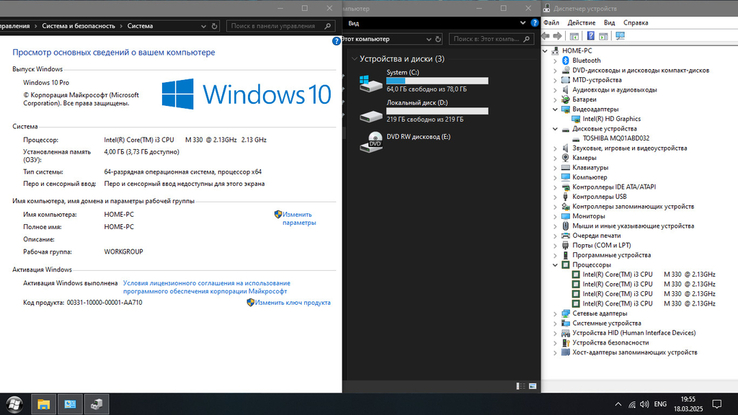Click the blue help icon in System window
Viewport: 738px width, 415px height.
[x=336, y=41]
